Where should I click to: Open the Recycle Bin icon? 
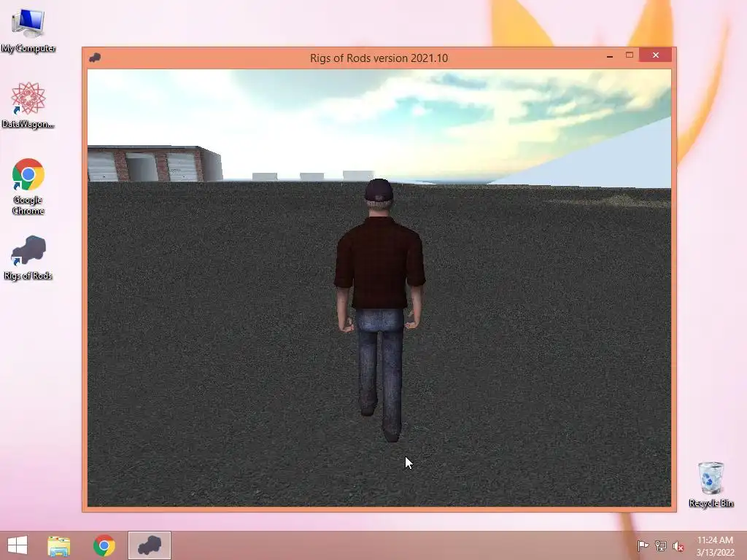pos(711,485)
